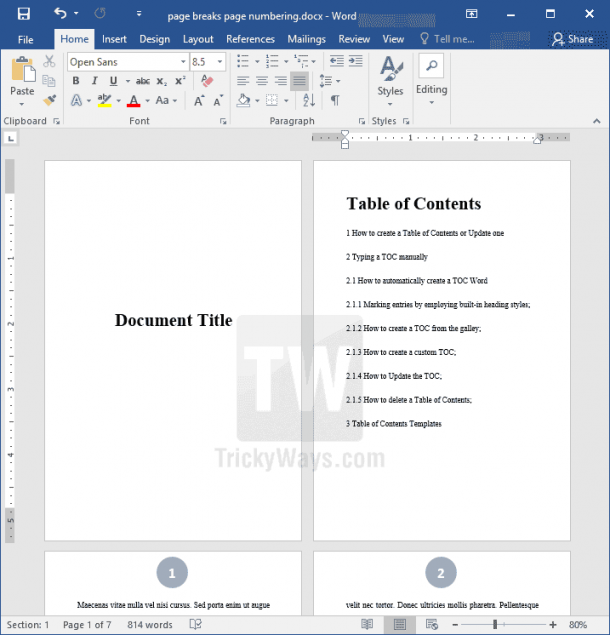Toggle Italic formatting
Screen dimensions: 610x635
pos(94,81)
